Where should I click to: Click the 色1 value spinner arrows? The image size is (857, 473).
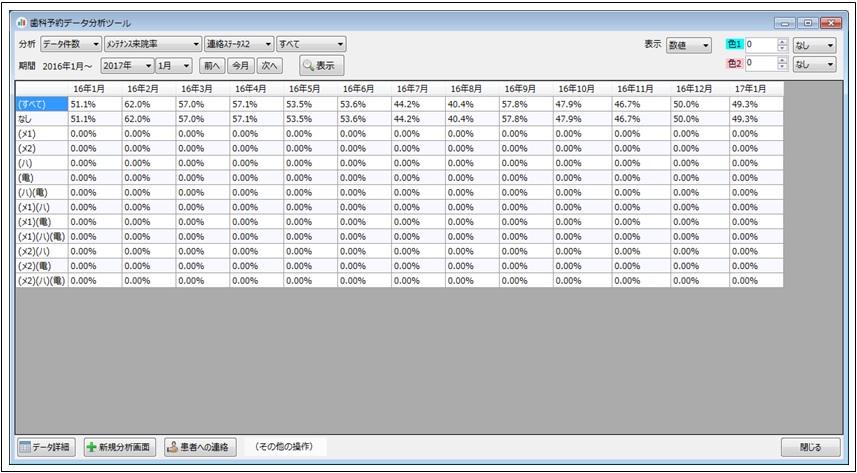click(x=783, y=45)
